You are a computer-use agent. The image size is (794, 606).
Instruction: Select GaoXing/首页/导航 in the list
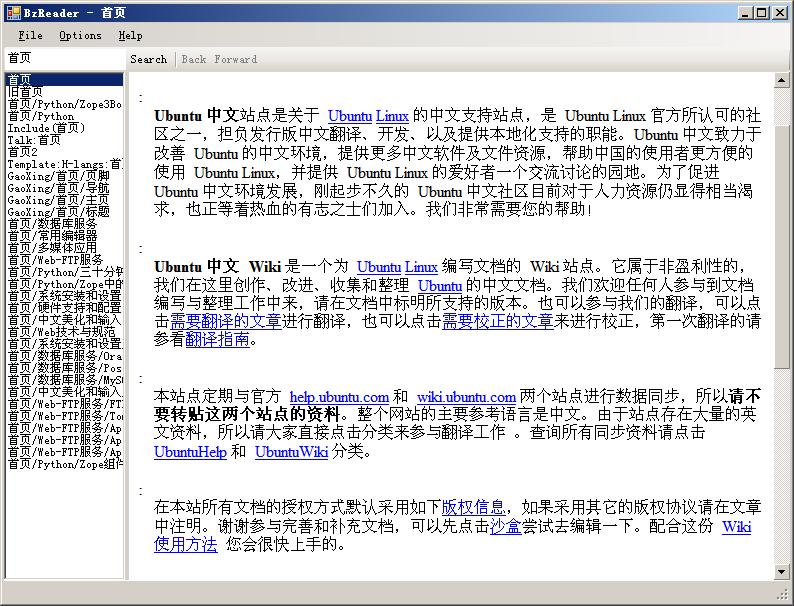(x=64, y=188)
